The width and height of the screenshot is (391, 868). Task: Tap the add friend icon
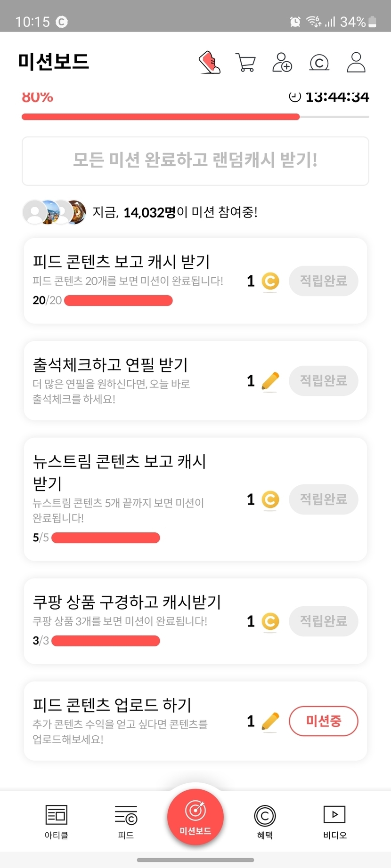click(282, 63)
